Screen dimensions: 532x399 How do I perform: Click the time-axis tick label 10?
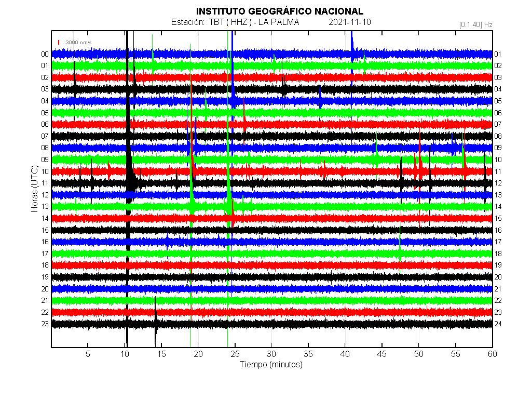(125, 354)
